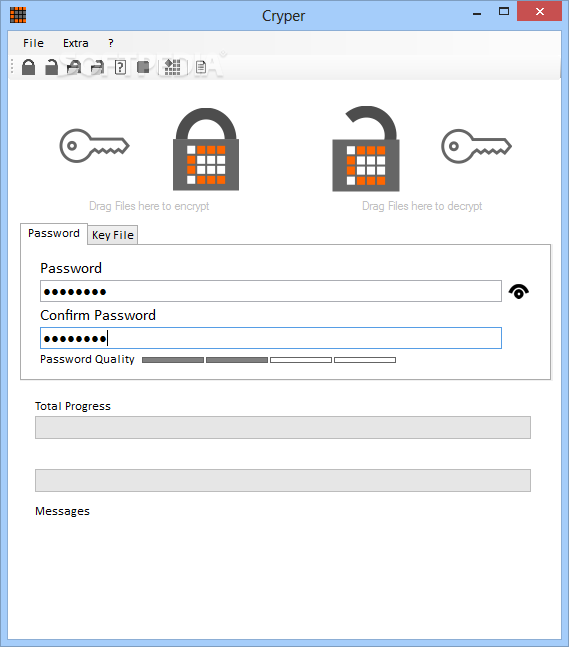The width and height of the screenshot is (569, 647).
Task: Click the Total Progress bar
Action: coord(283,427)
